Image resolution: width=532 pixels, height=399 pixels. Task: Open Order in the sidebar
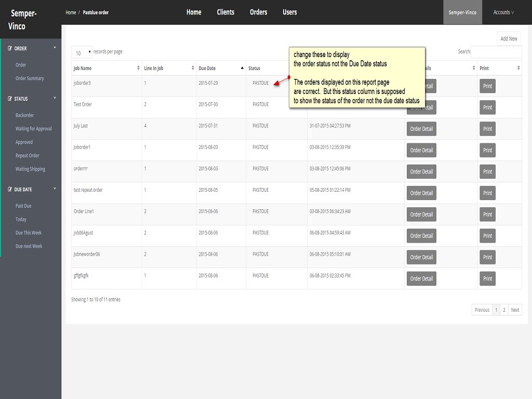pyautogui.click(x=21, y=65)
